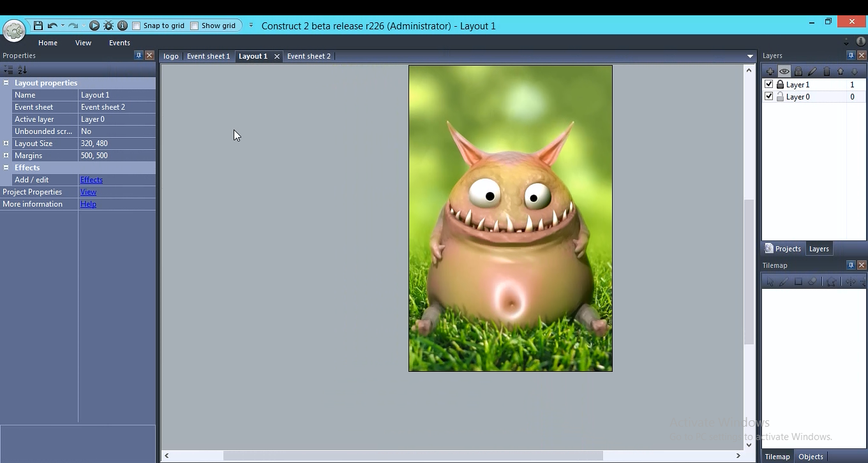Select the Tilemap rectangle tool
Screen dimensions: 868x463
coord(798,281)
